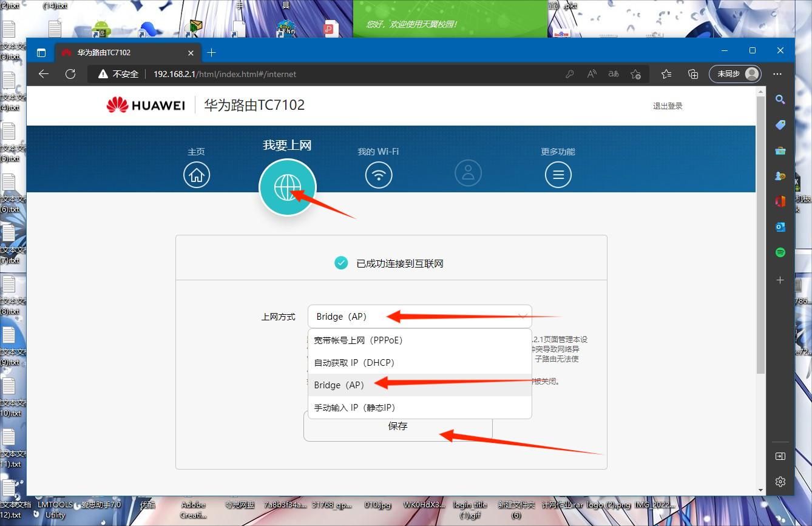812x526 pixels.
Task: Click the account person icon
Action: pos(468,173)
